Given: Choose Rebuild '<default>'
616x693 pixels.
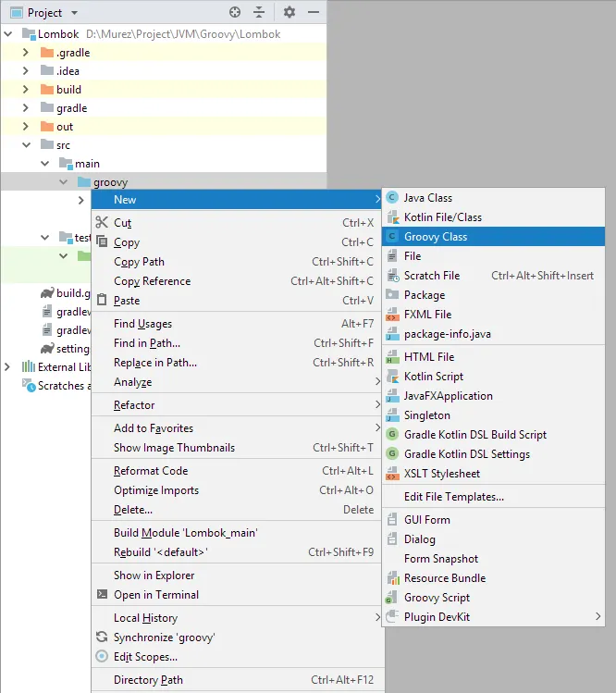Looking at the screenshot, I should click(237, 552).
